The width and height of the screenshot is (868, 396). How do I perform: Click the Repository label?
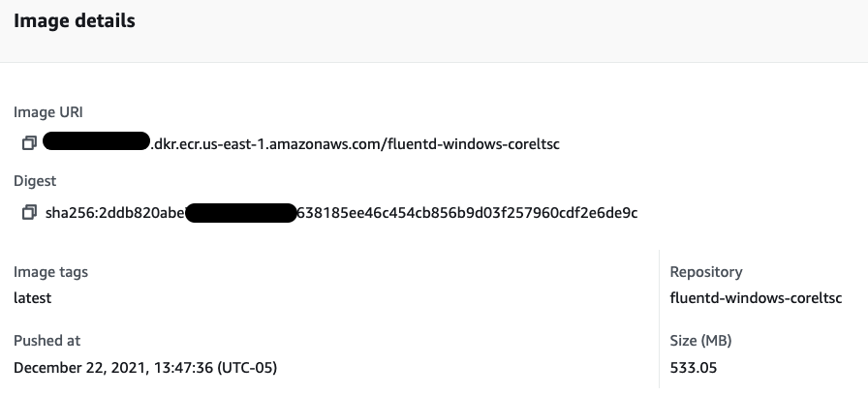706,272
